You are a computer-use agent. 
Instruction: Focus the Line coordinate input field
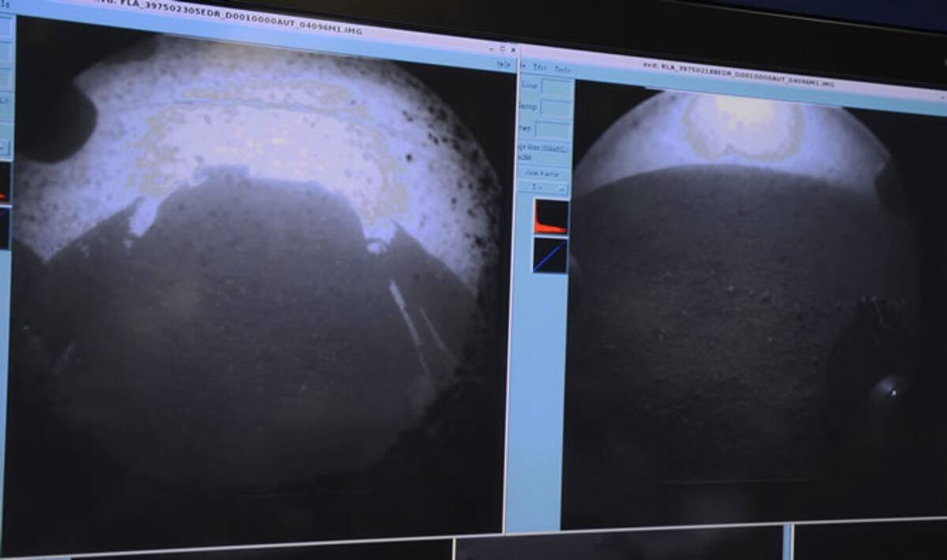coord(556,88)
